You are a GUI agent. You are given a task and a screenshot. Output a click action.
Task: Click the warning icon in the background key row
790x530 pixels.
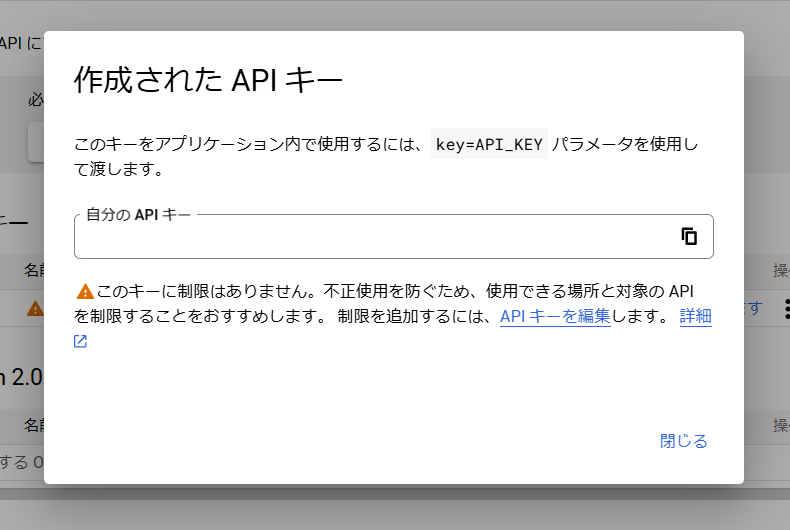pyautogui.click(x=35, y=308)
